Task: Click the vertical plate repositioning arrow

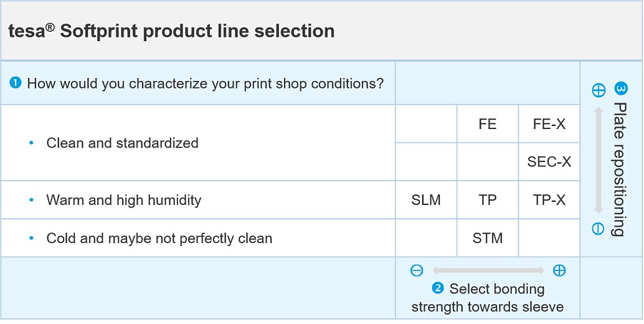Action: pyautogui.click(x=599, y=160)
